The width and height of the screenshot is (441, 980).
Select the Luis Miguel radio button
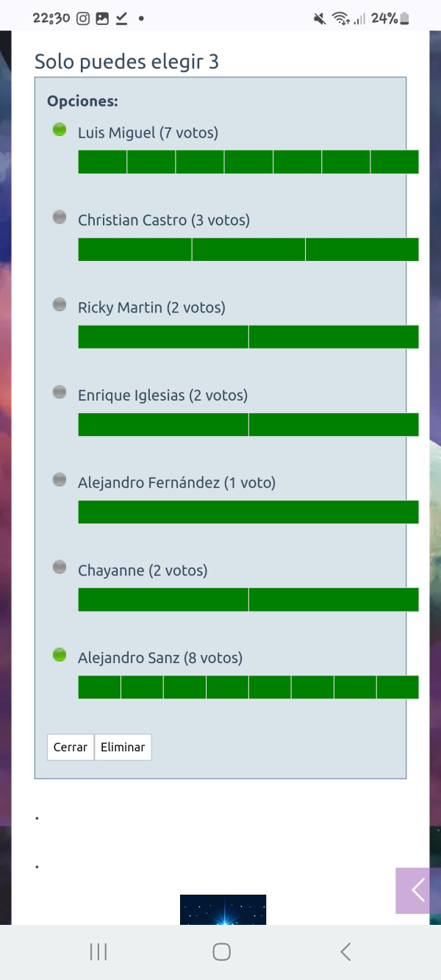pos(60,130)
